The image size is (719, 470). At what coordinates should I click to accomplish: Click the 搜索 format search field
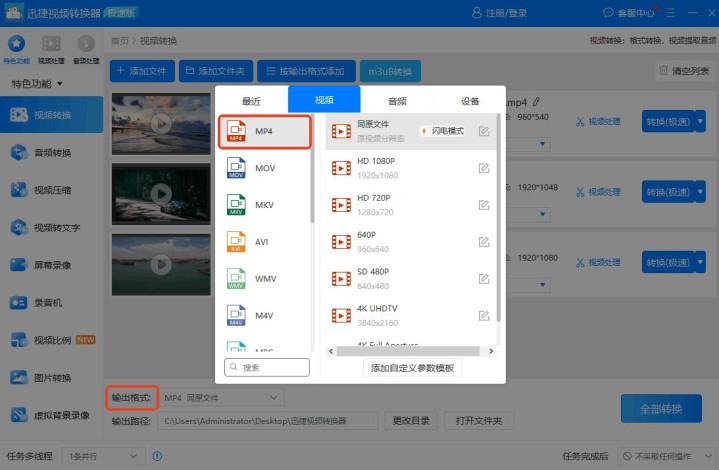(267, 368)
